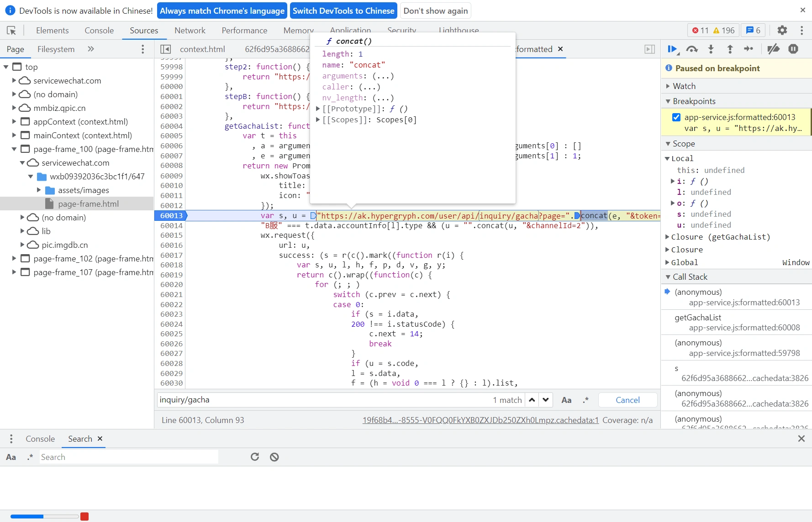
Task: Pause on exceptions icon
Action: pos(793,49)
